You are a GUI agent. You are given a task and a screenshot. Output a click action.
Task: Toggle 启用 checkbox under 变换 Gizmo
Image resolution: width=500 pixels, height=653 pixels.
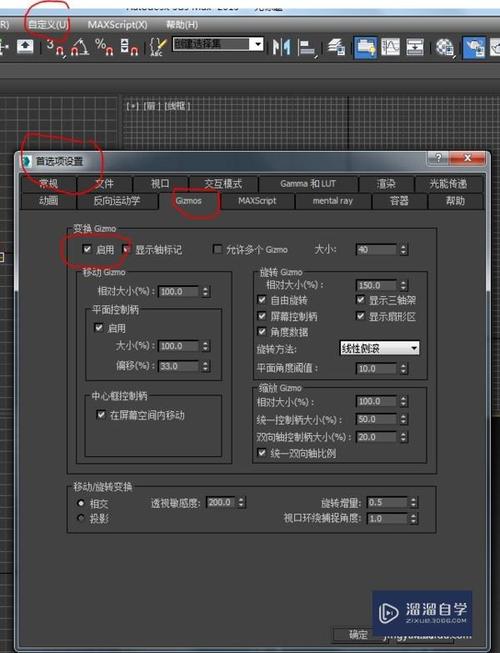pos(87,249)
